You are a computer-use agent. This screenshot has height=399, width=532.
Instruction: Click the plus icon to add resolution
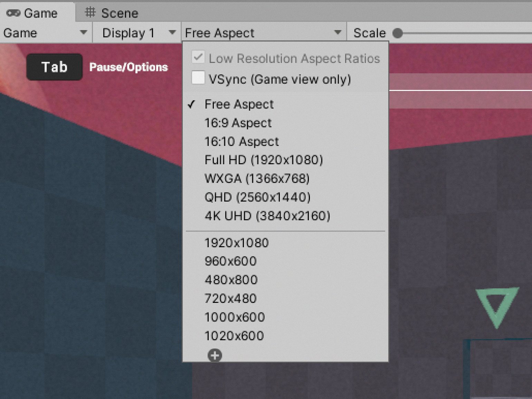tap(215, 355)
